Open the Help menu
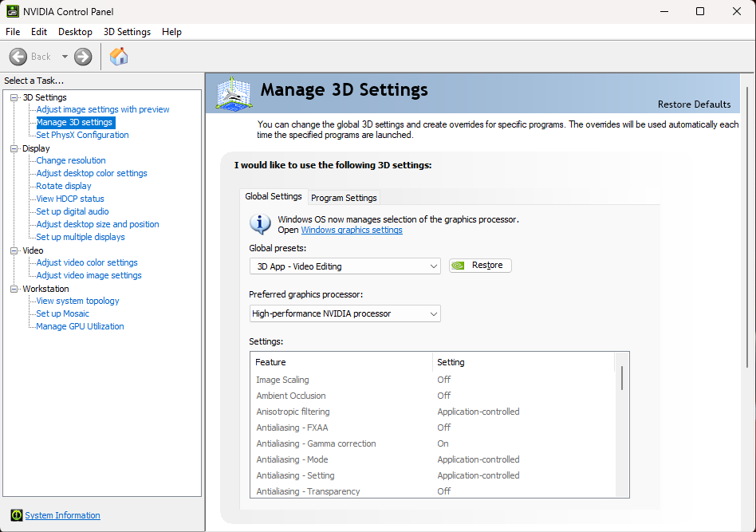Image resolution: width=756 pixels, height=532 pixels. point(171,32)
